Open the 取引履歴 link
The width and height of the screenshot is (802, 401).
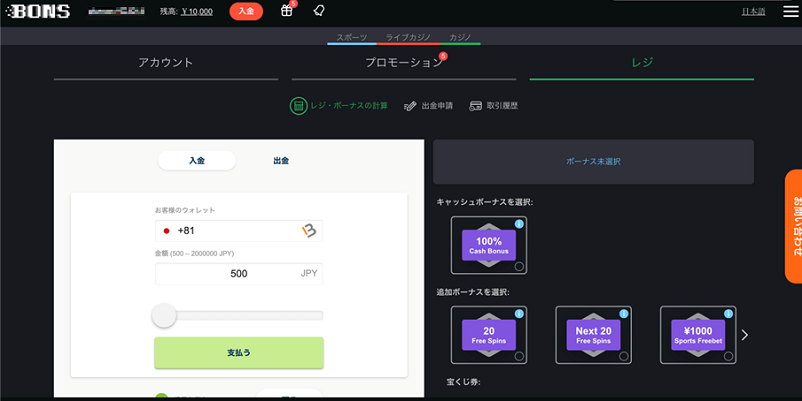tap(502, 106)
